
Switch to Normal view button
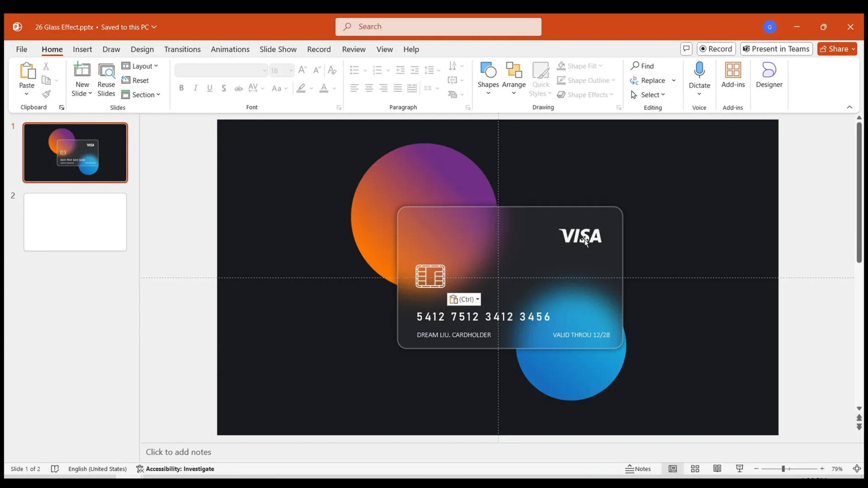[673, 469]
